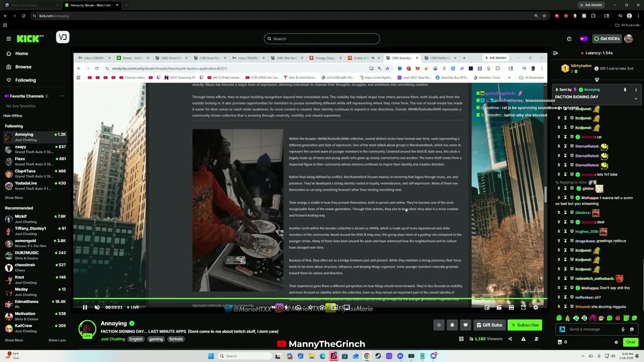Viewport: 644px width, 362px height.
Task: Open moderator hammer icon in message box
Action: click(562, 329)
